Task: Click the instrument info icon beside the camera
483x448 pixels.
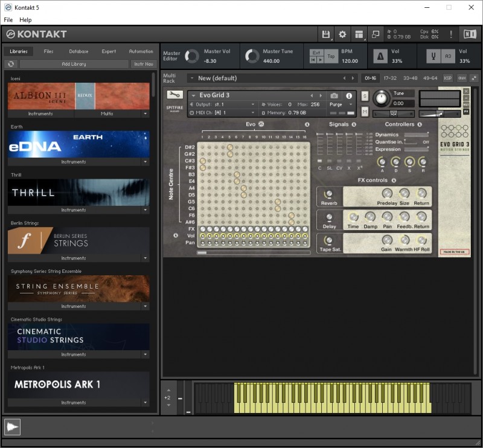Action: 349,96
